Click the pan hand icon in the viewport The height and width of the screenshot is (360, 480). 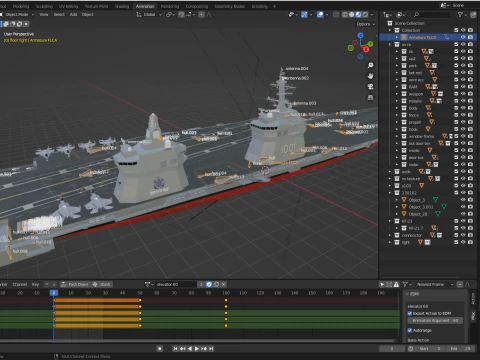370,76
